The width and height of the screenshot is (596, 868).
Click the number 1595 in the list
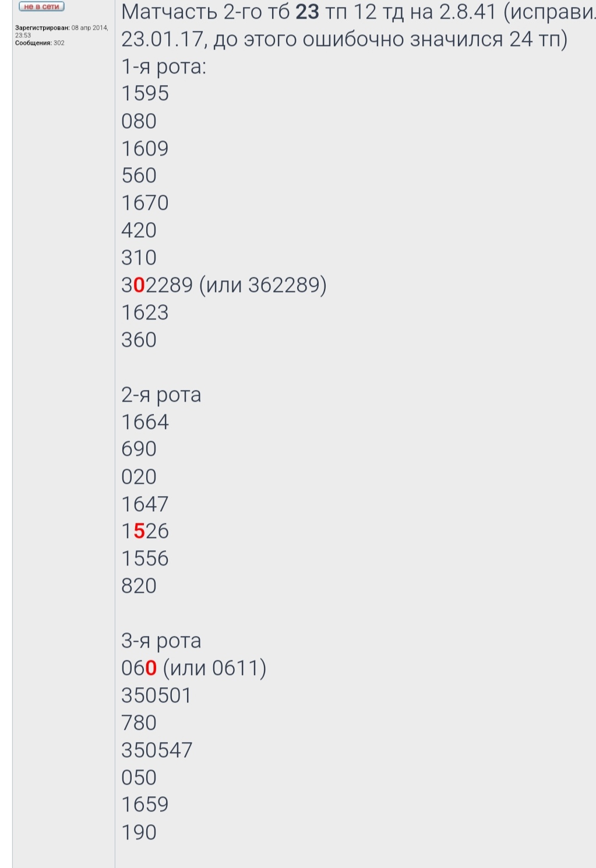145,93
